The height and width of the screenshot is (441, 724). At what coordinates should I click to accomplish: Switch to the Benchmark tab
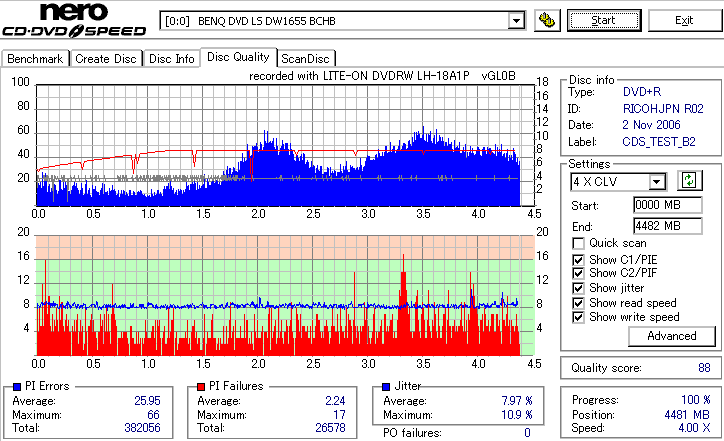click(35, 59)
